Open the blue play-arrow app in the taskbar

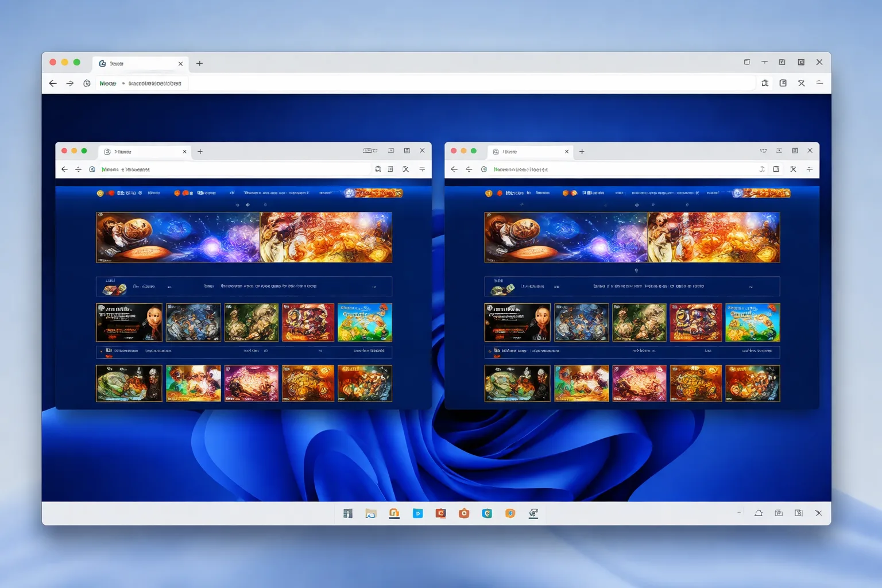(417, 513)
